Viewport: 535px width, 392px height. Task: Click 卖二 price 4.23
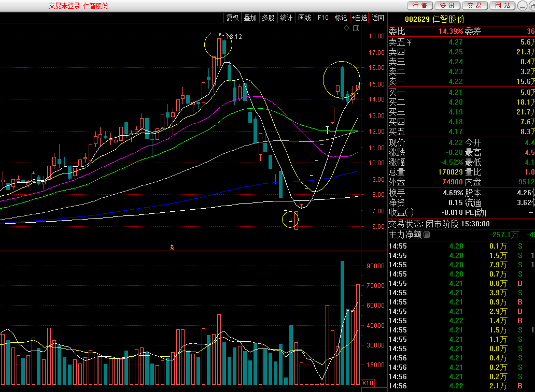point(456,72)
